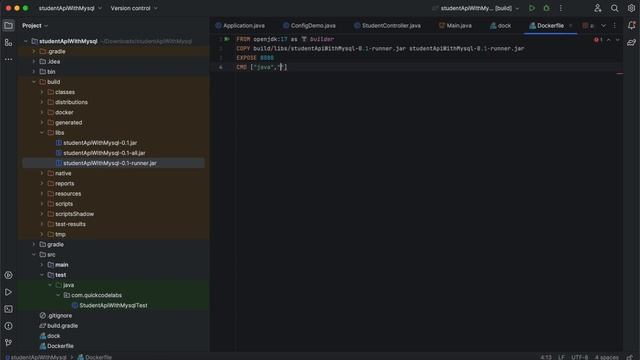640x360 pixels.
Task: Open the Notifications bell
Action: (631, 25)
